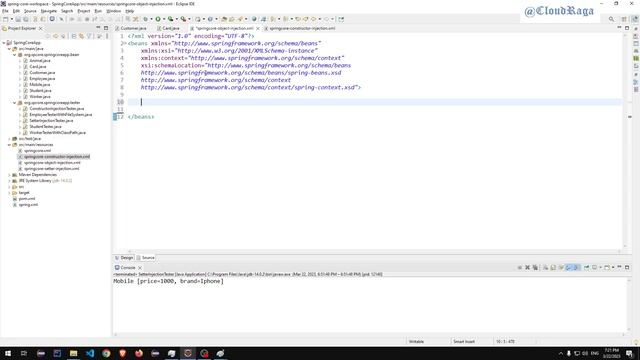640x360 pixels.
Task: Open the Source menu
Action: [30, 11]
